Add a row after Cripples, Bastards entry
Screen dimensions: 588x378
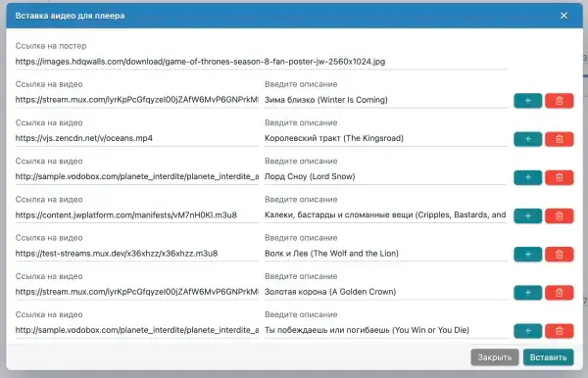[527, 215]
